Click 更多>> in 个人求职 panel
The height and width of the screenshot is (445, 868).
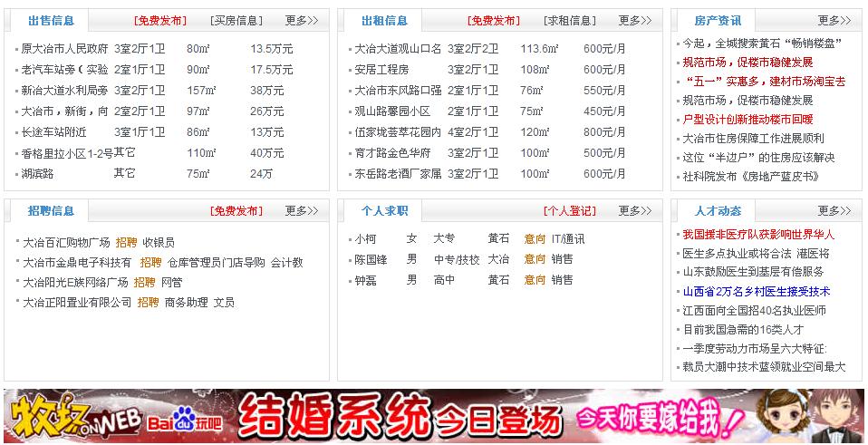pos(635,211)
